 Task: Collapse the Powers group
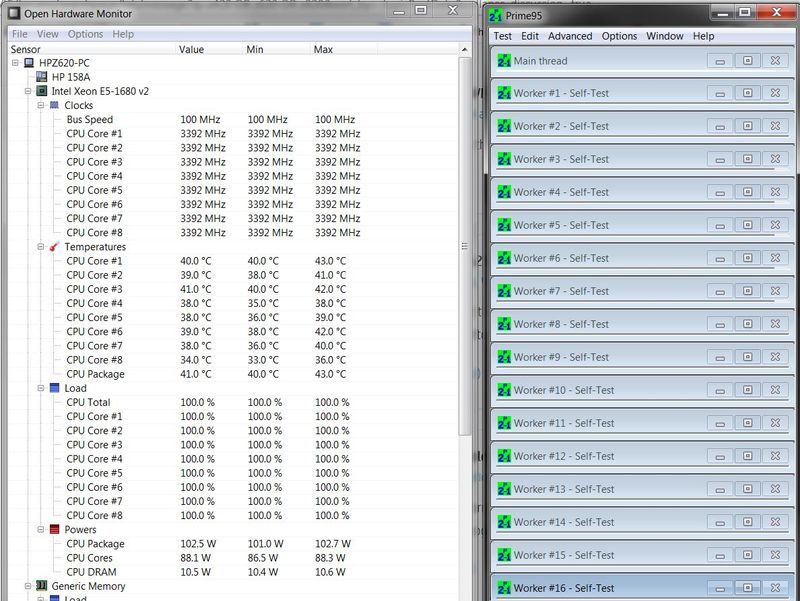[41, 530]
